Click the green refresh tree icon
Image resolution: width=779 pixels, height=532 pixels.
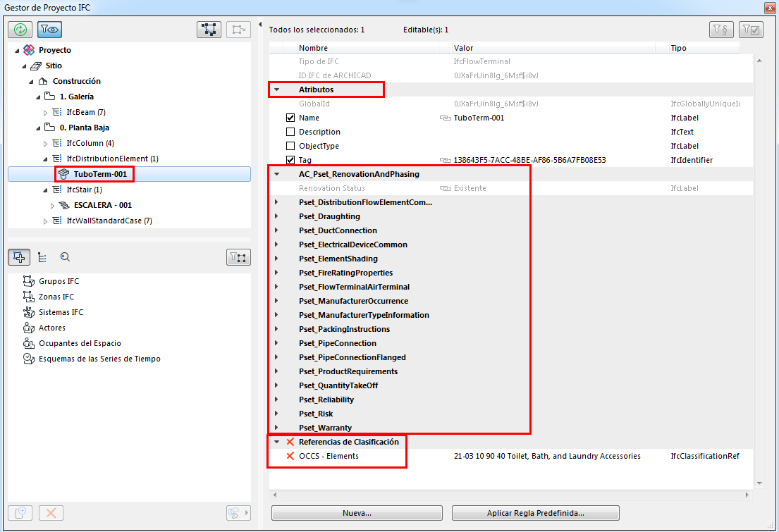click(20, 30)
